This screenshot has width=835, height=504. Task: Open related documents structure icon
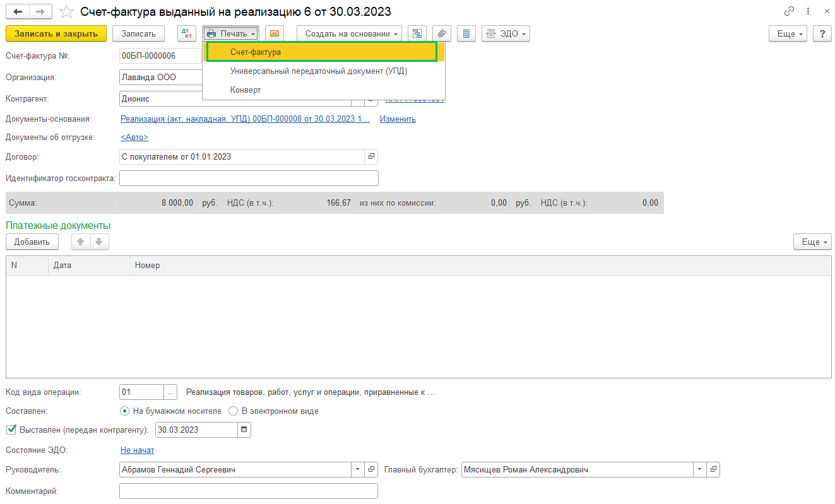(417, 33)
